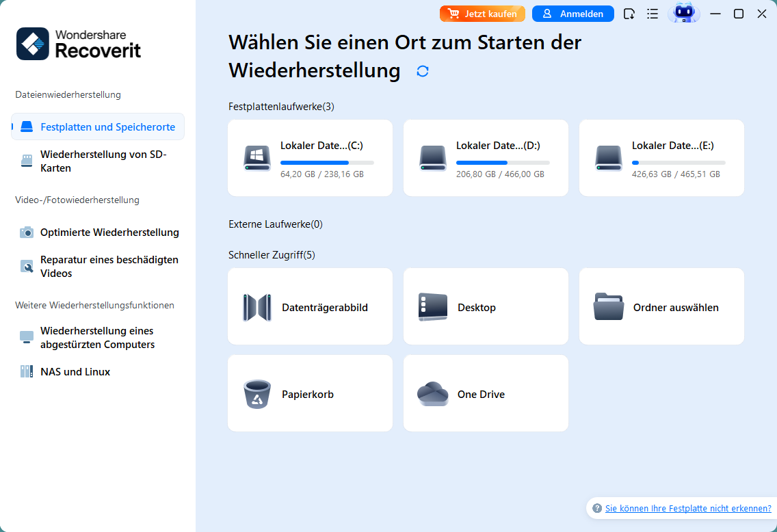Click the text 206,80 GB / 466,00 GB

point(501,174)
